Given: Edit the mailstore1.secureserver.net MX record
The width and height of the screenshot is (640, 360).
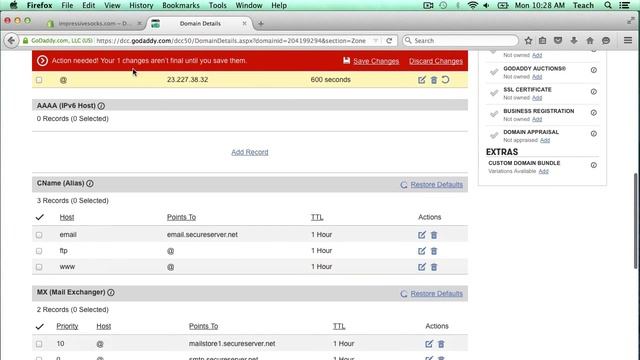Looking at the screenshot, I should [429, 344].
